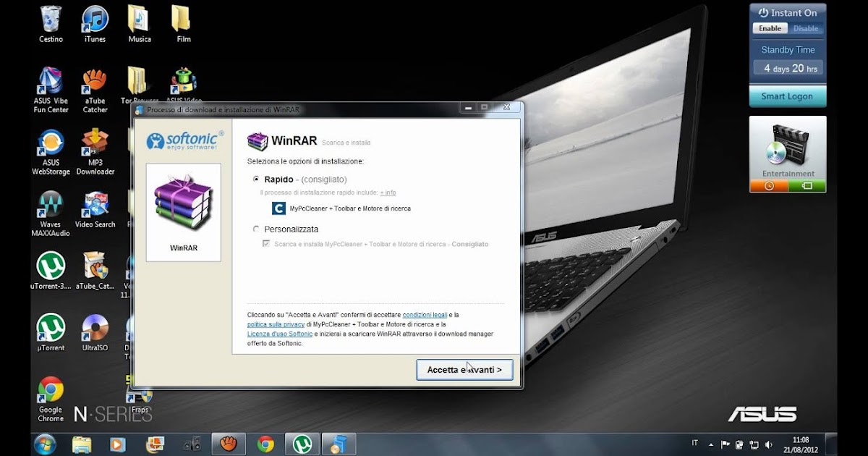The height and width of the screenshot is (456, 868).
Task: Click the Softonic logo in the installer
Action: pos(184,140)
